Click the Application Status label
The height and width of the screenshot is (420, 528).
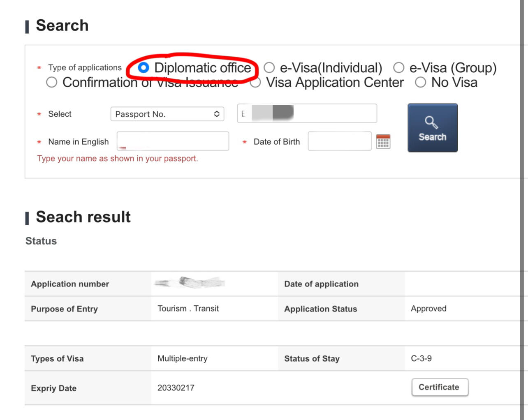(320, 309)
